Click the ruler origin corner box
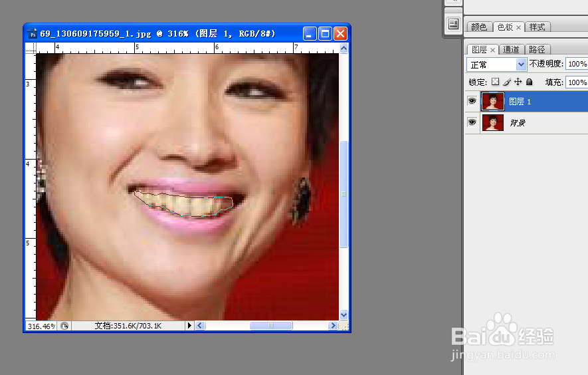 coord(31,48)
